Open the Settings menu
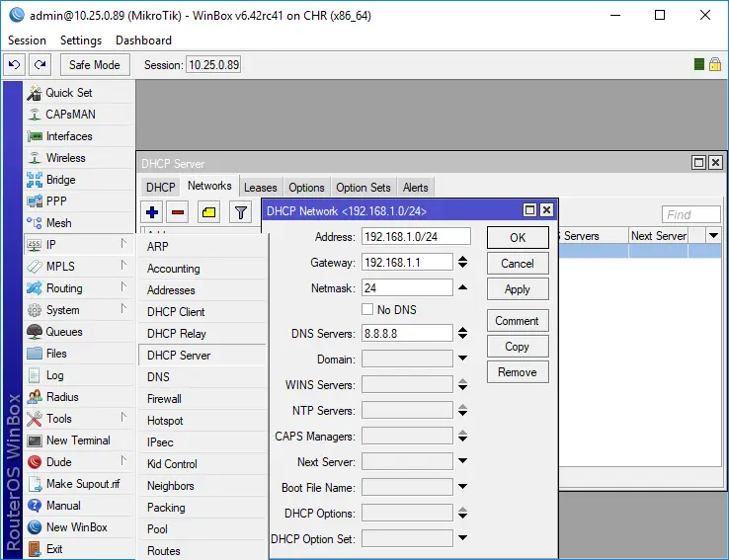 click(x=81, y=40)
